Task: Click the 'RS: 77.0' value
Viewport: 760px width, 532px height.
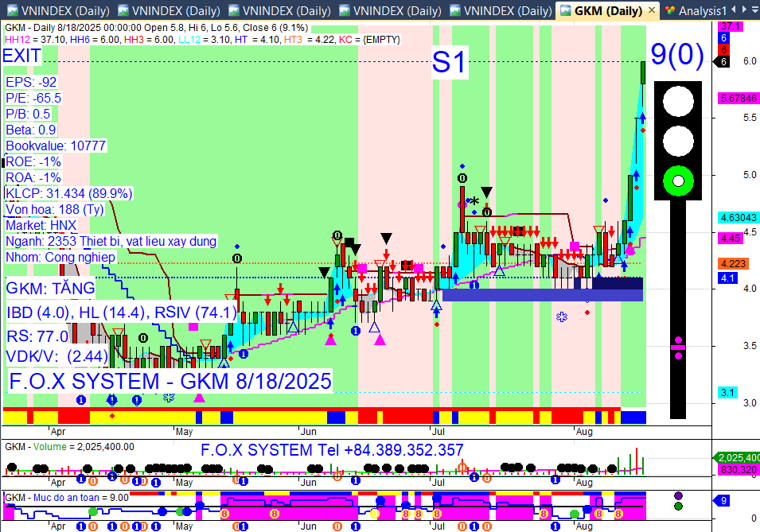Action: (x=37, y=336)
